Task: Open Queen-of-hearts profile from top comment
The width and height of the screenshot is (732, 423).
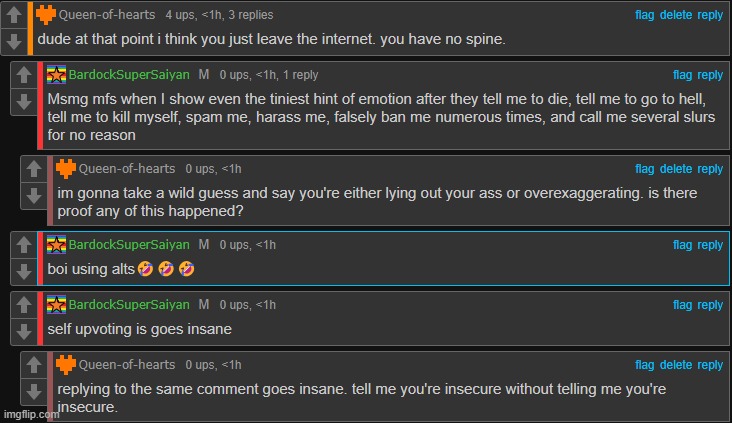Action: [x=107, y=15]
